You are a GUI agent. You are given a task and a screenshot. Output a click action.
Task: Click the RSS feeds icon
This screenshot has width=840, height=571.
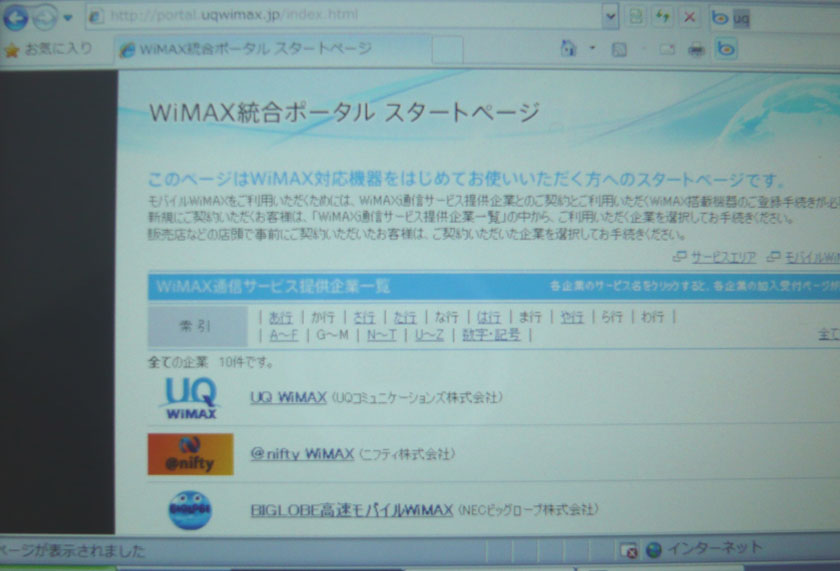click(x=619, y=50)
